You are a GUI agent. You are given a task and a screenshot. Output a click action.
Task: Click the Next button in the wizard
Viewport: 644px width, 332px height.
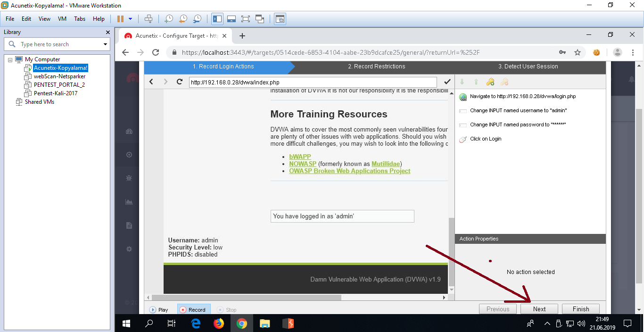(539, 309)
